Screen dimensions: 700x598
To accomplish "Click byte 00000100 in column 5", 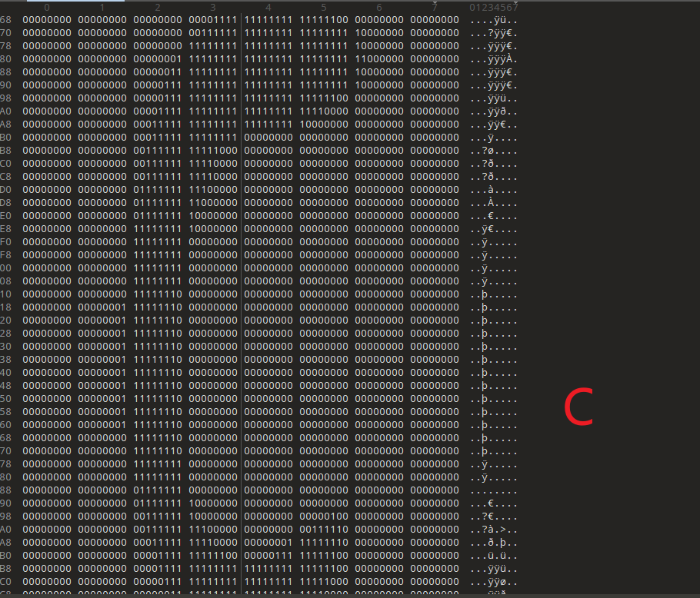I will pyautogui.click(x=324, y=517).
